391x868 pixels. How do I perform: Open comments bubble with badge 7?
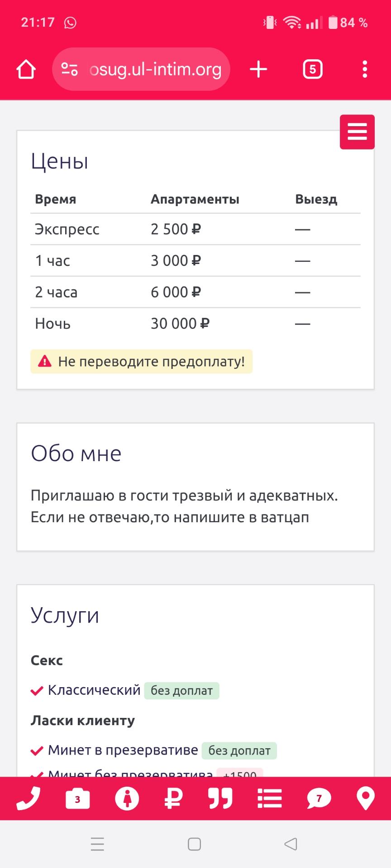coord(319,798)
